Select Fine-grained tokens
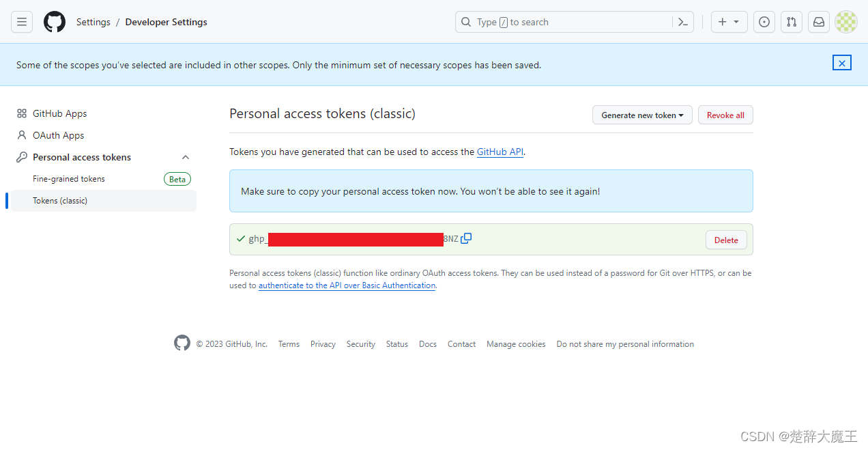868x450 pixels. pyautogui.click(x=69, y=179)
